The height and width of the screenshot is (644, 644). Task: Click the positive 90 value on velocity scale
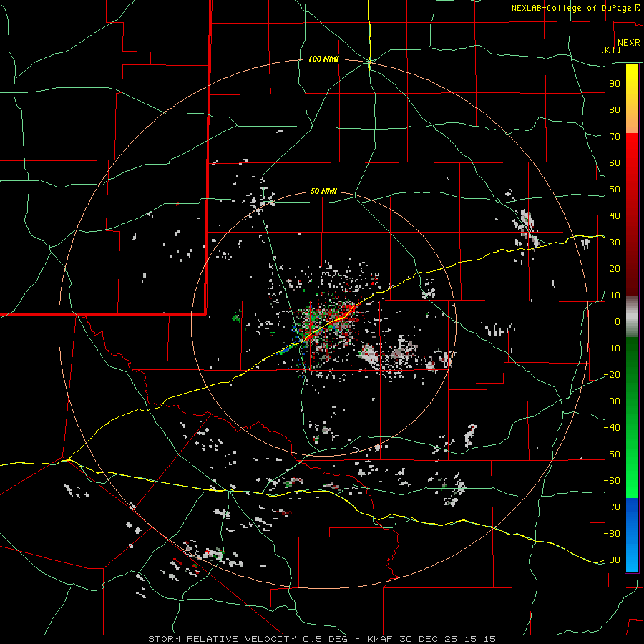click(615, 84)
